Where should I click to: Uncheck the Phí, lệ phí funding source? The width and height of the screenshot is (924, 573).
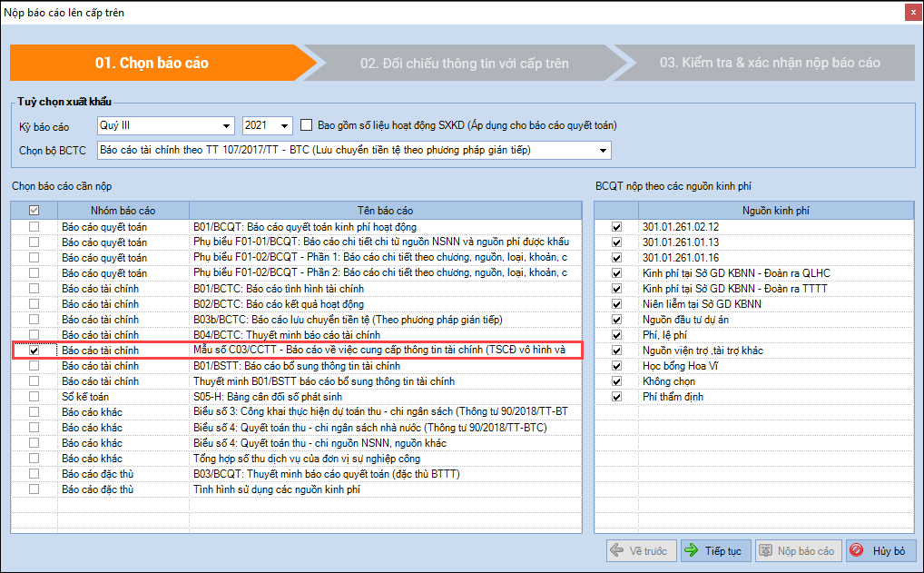coord(617,335)
